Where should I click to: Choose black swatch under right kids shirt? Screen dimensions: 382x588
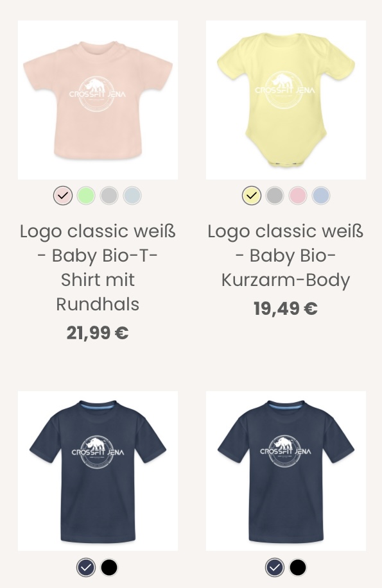298,567
